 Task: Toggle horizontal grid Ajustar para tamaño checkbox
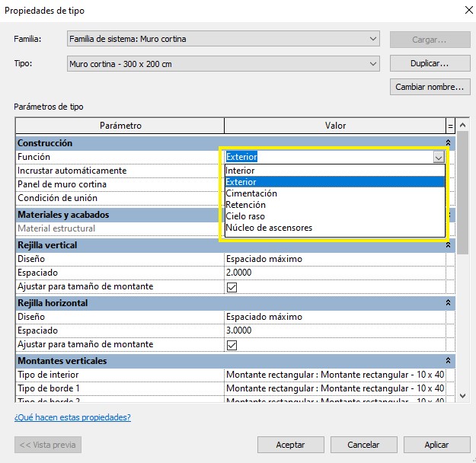[x=232, y=345]
